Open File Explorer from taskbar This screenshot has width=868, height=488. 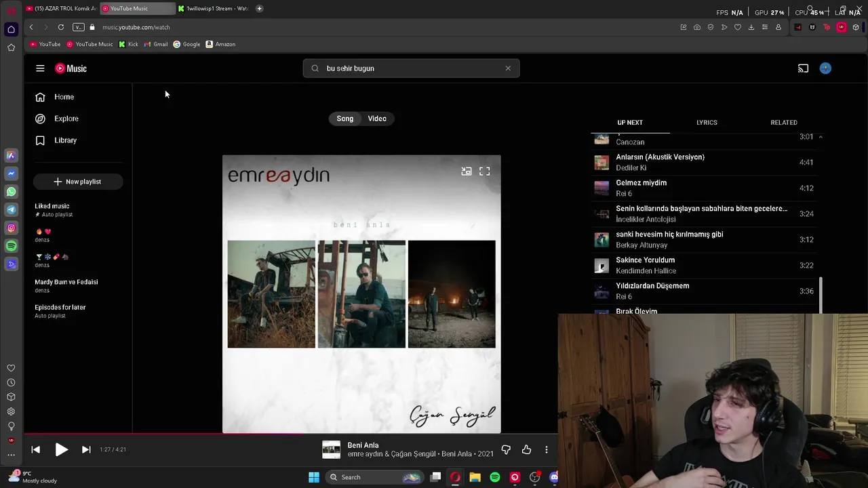point(475,477)
